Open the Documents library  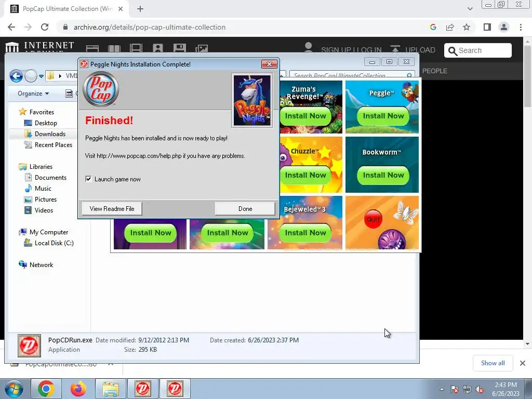50,178
